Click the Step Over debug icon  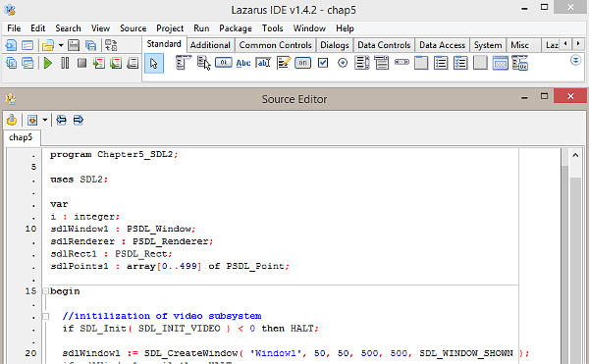[116, 63]
